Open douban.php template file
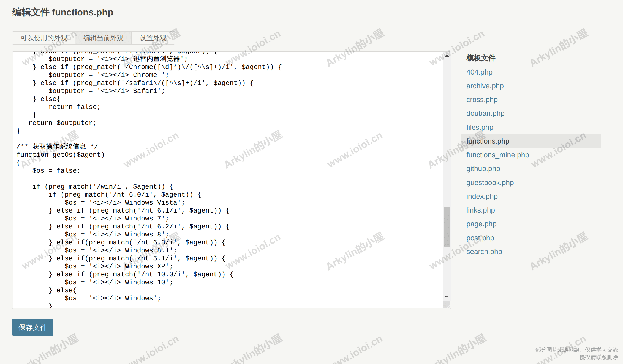This screenshot has height=364, width=623. coord(485,113)
